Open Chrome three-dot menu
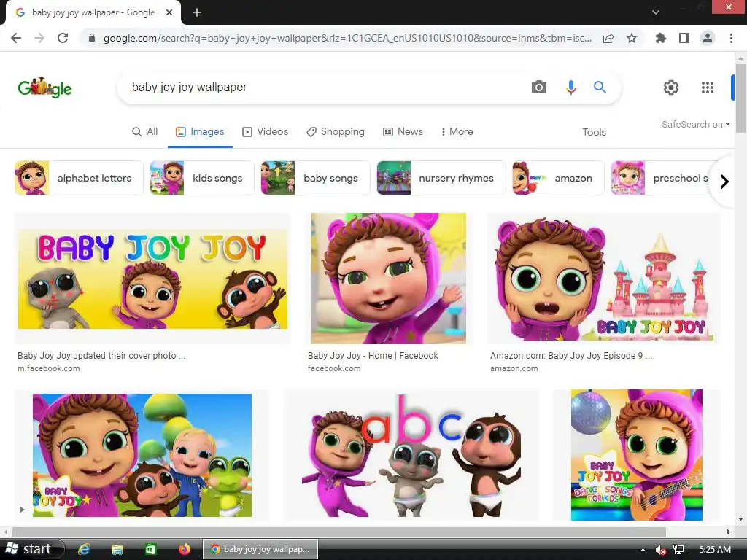The image size is (747, 560). (x=731, y=38)
